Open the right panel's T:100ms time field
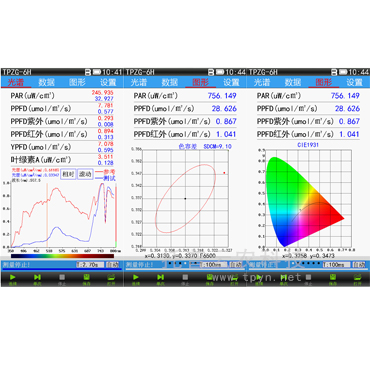 (x=336, y=265)
